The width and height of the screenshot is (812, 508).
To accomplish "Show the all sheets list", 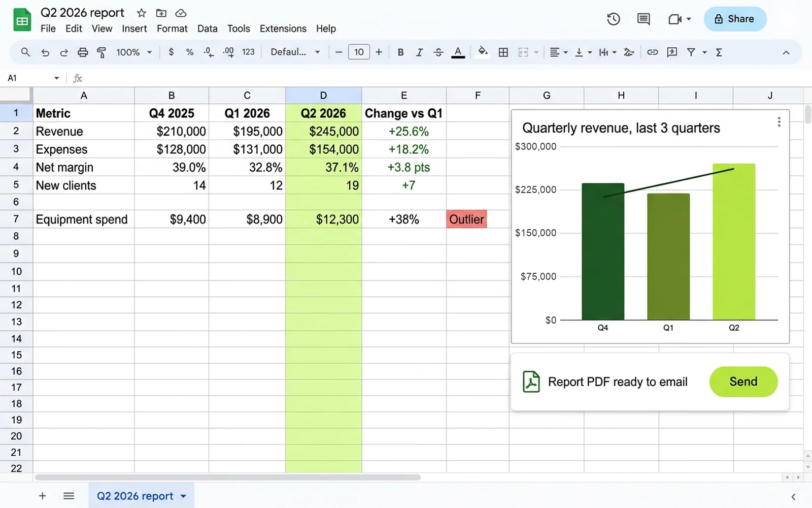I will coord(69,496).
